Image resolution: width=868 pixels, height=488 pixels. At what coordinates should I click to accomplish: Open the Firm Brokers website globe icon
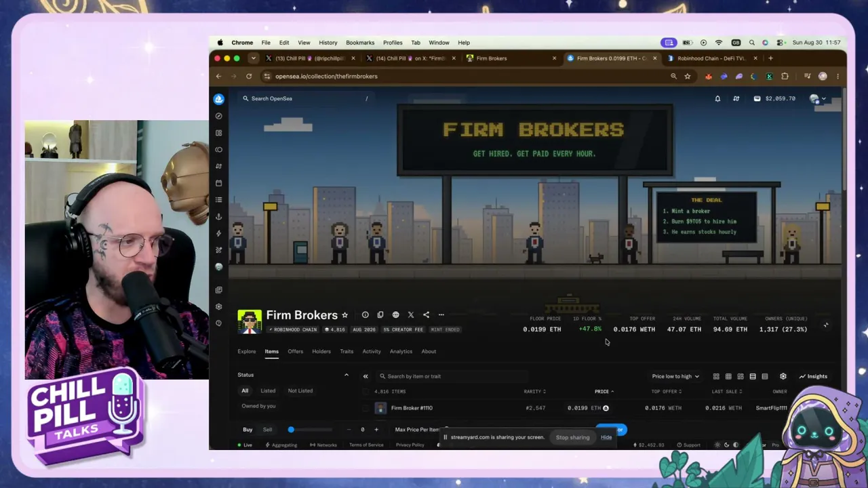tap(396, 315)
